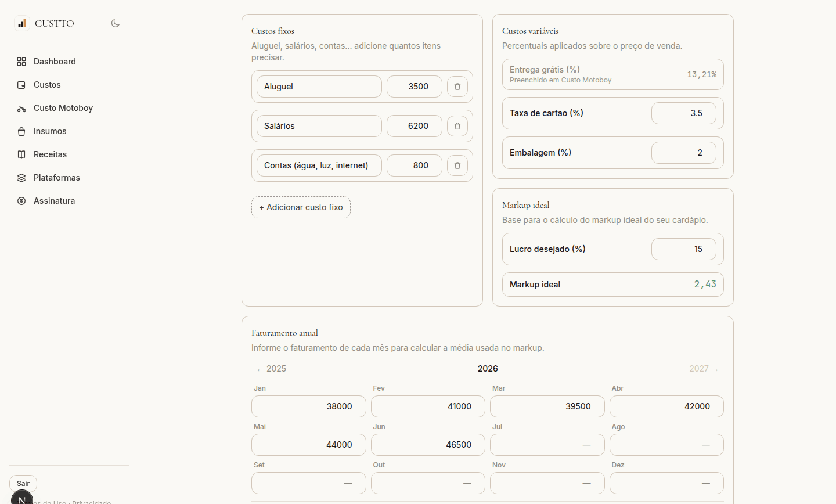Click the motoboy scooter icon
The width and height of the screenshot is (836, 504).
pyautogui.click(x=21, y=108)
